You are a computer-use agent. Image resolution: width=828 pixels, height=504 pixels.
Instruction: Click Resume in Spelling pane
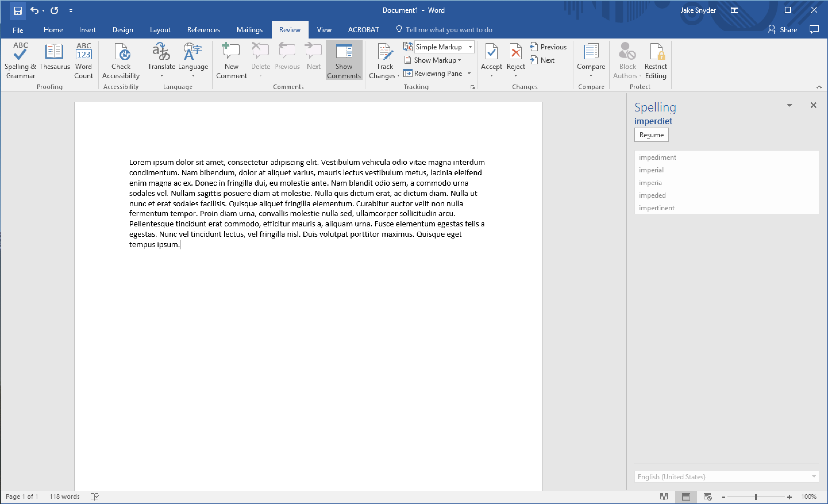click(x=651, y=135)
